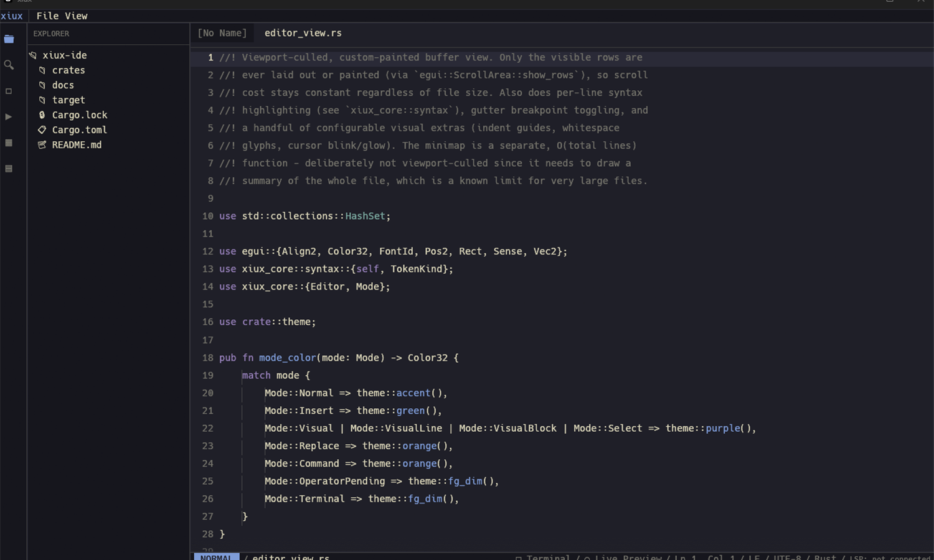Image resolution: width=934 pixels, height=560 pixels.
Task: Click the xiux application logo text
Action: 11,16
